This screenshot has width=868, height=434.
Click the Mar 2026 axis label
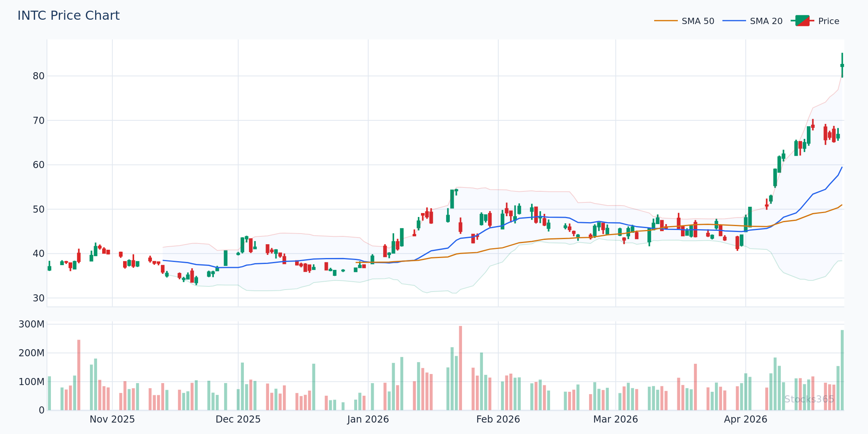(616, 419)
